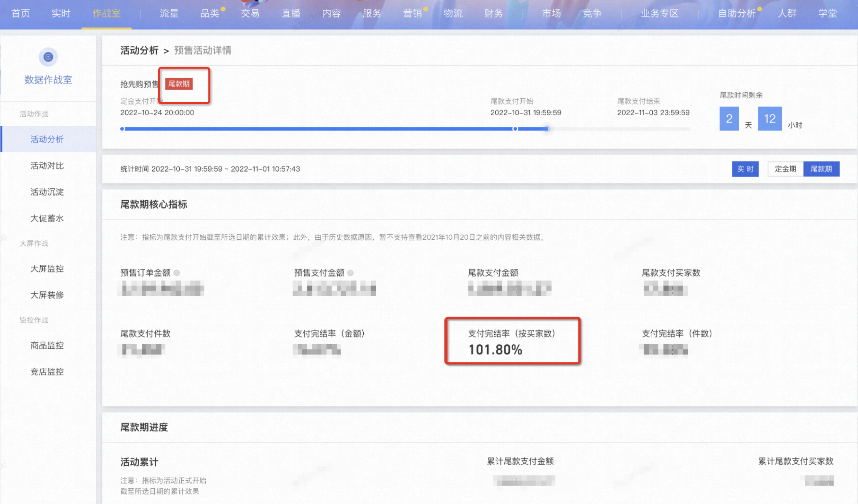Open 竞店监控 in the sidebar

point(47,371)
